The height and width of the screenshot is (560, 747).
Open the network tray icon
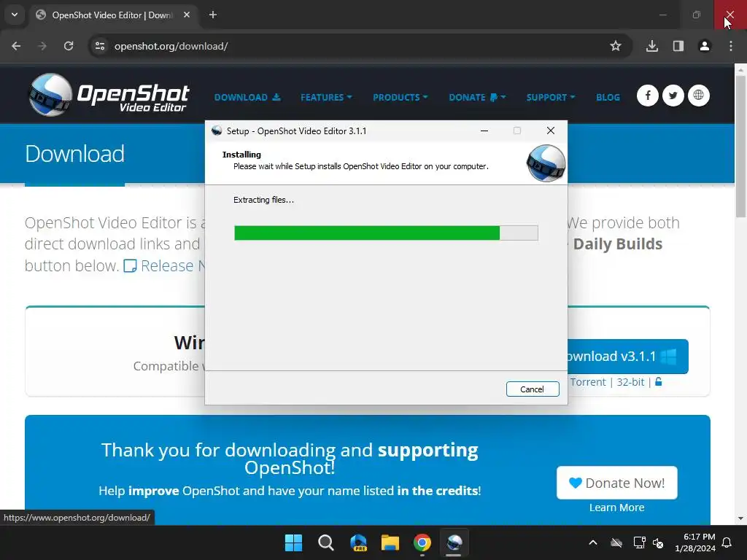coord(639,542)
